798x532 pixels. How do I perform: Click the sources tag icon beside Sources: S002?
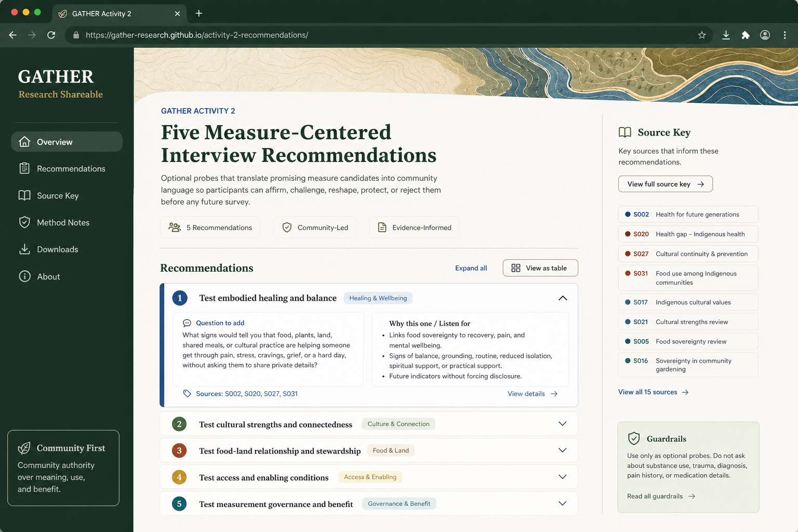[x=187, y=394]
